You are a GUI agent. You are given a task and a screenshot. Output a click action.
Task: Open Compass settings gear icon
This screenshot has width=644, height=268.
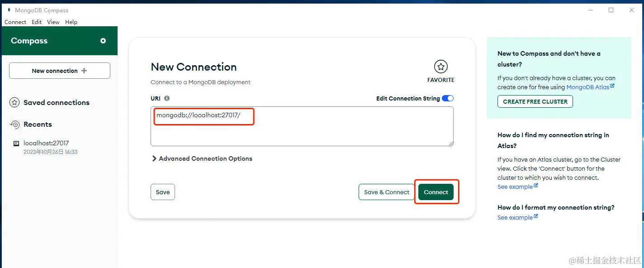tap(103, 41)
